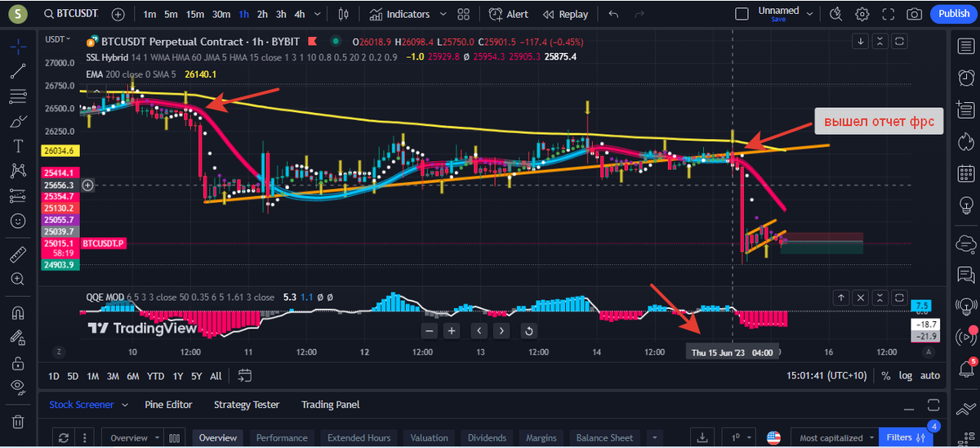Viewport: 980px width, 448px height.
Task: Open chart settings gear
Action: pos(862,14)
